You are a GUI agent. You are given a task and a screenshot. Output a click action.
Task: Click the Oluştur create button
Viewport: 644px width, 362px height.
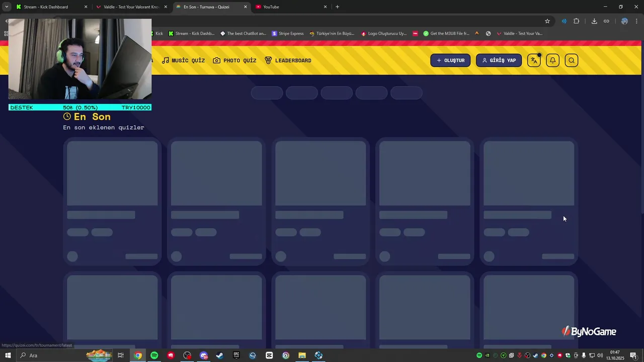(450, 60)
